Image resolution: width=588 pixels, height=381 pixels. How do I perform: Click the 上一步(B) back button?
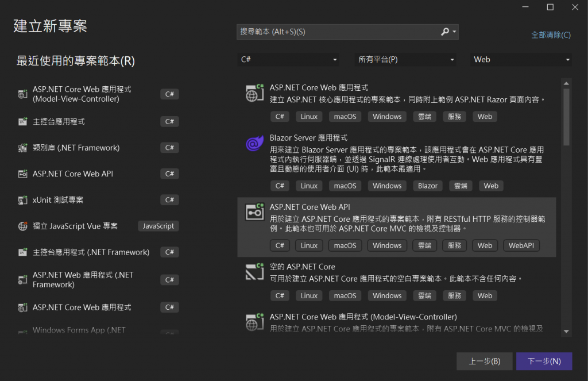click(x=485, y=361)
